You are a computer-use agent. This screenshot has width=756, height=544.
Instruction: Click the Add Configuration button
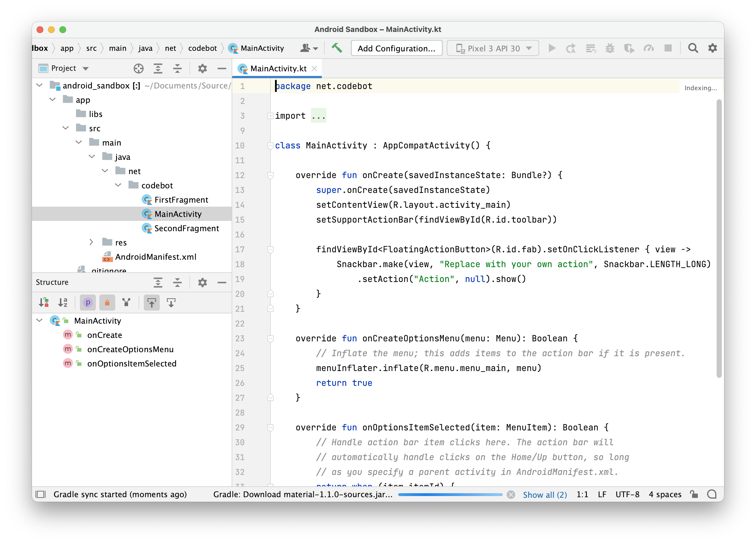396,48
